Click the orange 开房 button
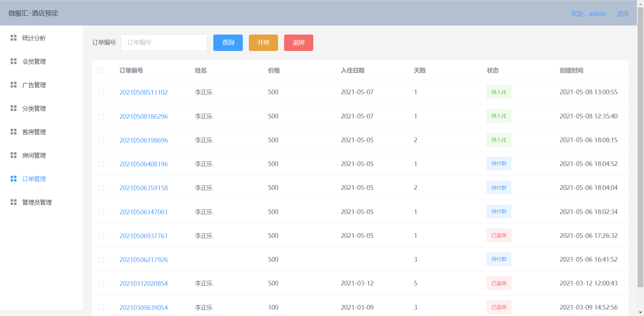644x316 pixels. pos(263,43)
